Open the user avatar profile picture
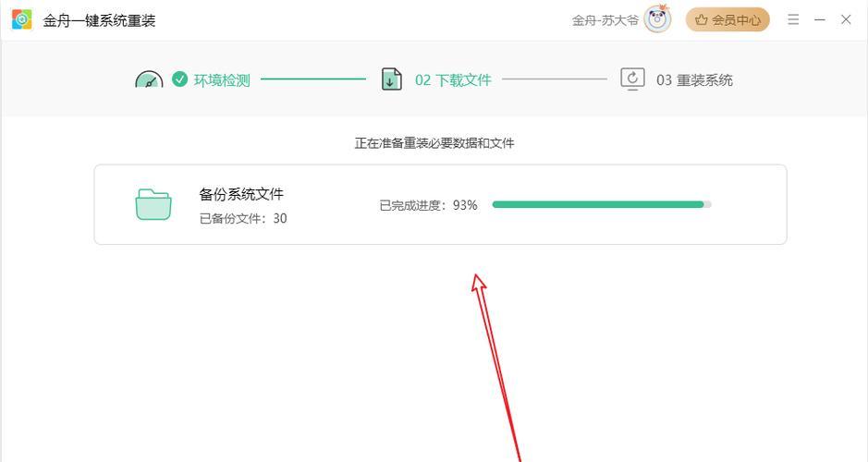Image resolution: width=868 pixels, height=462 pixels. coord(657,19)
